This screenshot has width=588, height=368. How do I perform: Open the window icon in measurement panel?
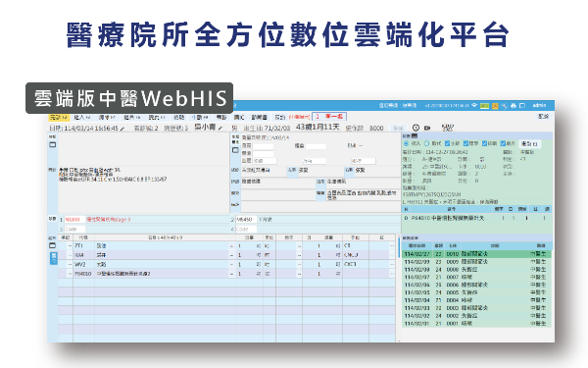click(x=235, y=150)
